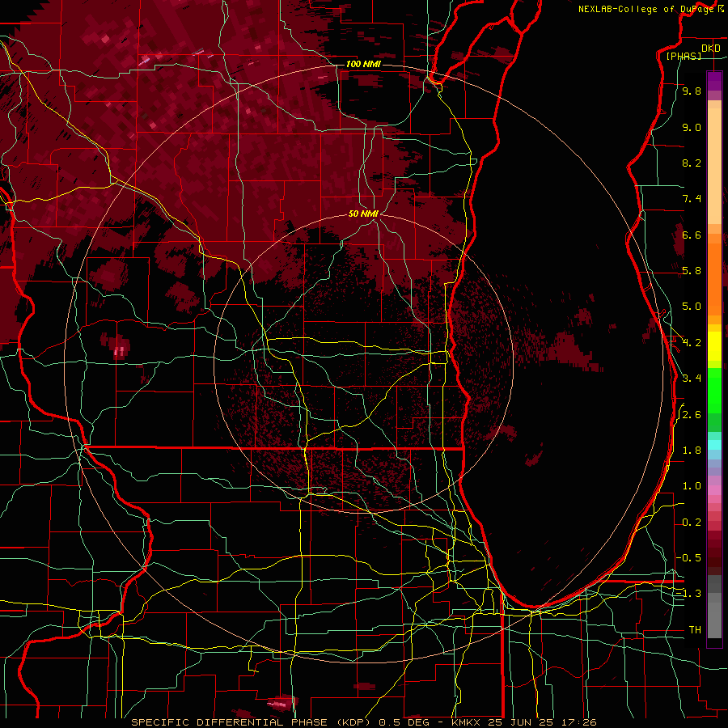This screenshot has width=728, height=728.
Task: Click the 50 NMI range ring label
Action: click(x=363, y=214)
